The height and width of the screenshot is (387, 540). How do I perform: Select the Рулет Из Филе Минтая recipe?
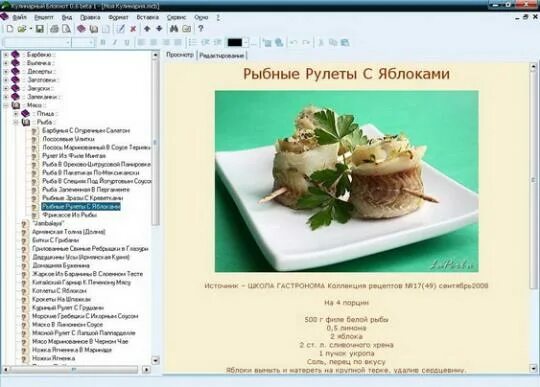(x=74, y=156)
